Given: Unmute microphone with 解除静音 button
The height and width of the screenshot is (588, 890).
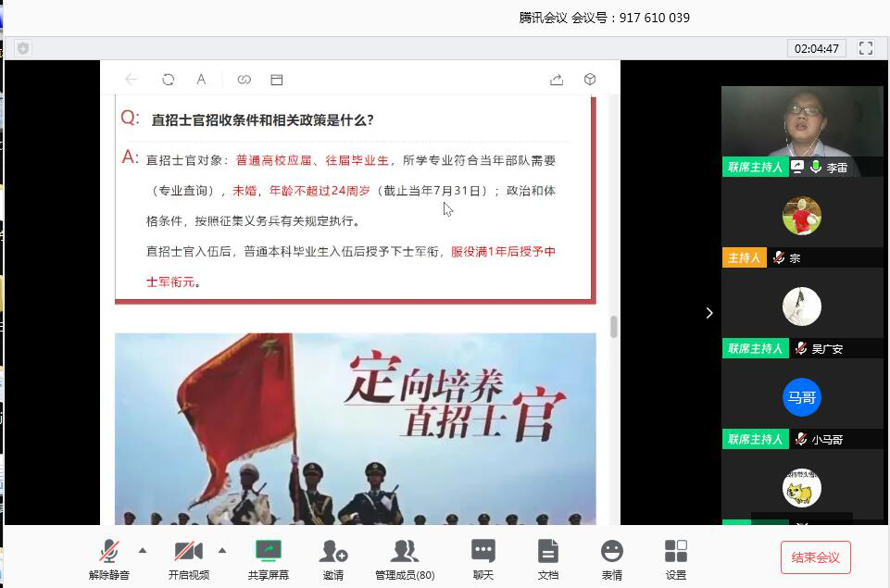Looking at the screenshot, I should click(109, 559).
